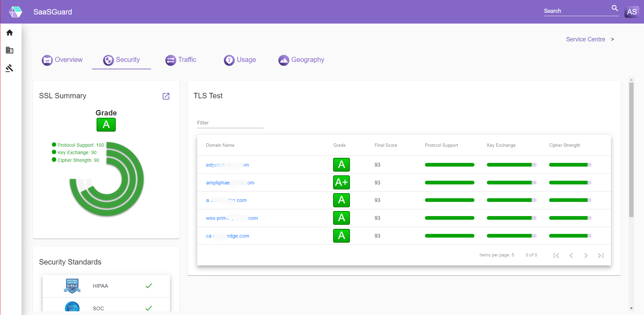644x315 pixels.
Task: Click the HIPAA badge icon
Action: (72, 286)
